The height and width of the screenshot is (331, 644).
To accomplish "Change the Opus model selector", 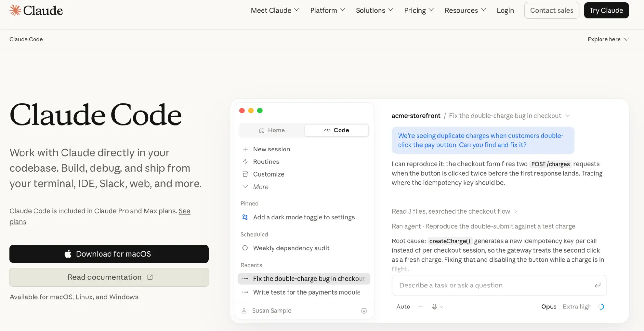I will 549,307.
